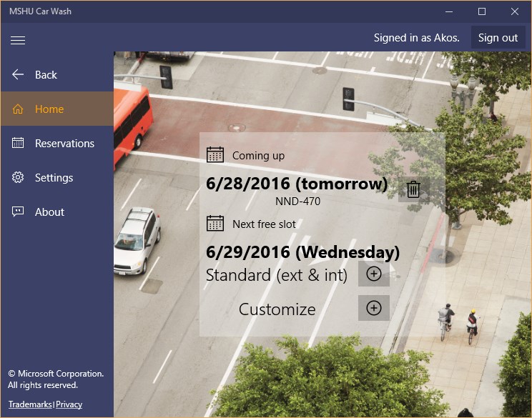Add Standard (ext & int) wash with plus icon

[x=374, y=274]
